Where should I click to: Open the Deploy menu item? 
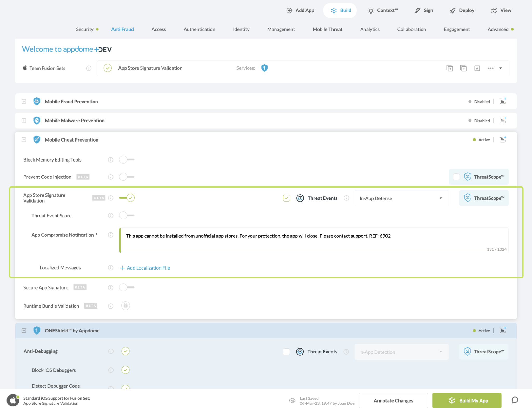(462, 10)
